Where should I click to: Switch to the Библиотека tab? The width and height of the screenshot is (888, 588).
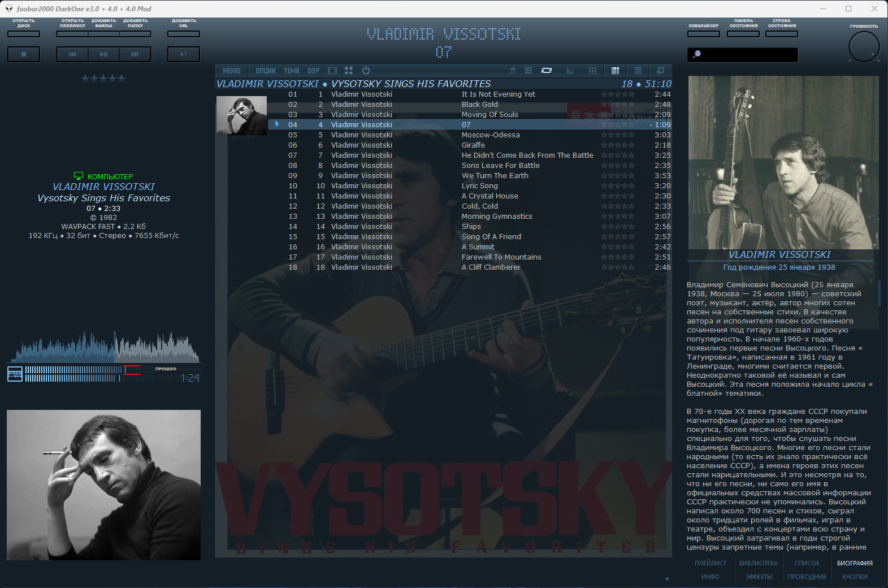click(x=759, y=563)
